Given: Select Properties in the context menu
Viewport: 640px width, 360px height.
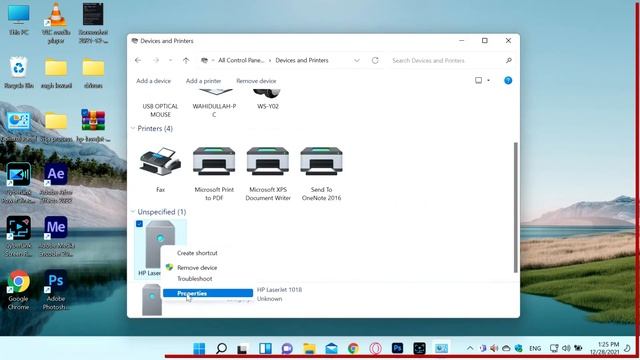Looking at the screenshot, I should coord(208,293).
